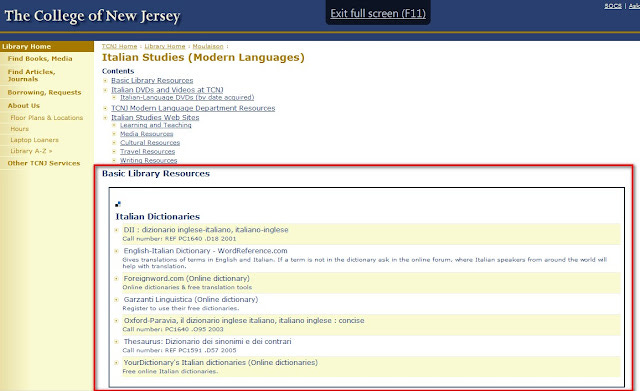Viewport: 640px width, 391px height.
Task: Follow the Moulaison breadcrumb link
Action: (x=208, y=47)
